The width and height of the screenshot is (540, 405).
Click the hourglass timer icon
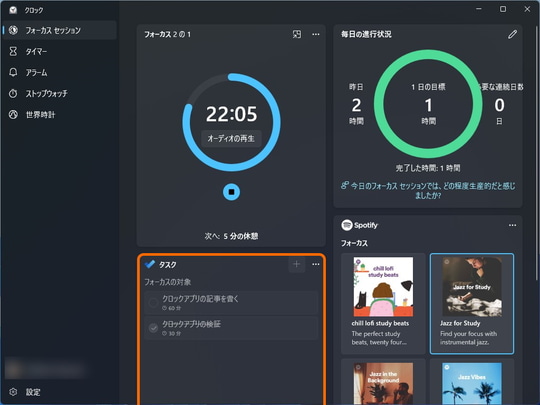pos(13,52)
